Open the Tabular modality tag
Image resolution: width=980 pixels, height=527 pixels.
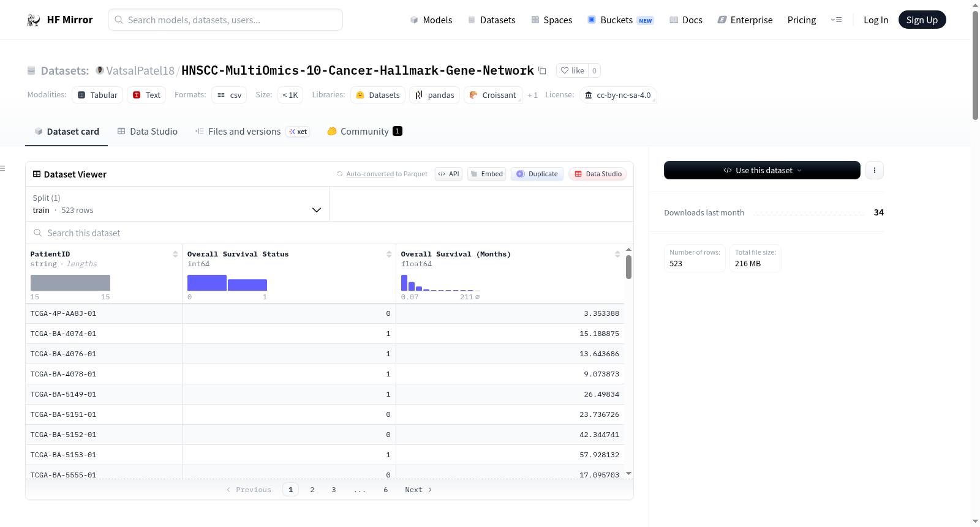(x=97, y=95)
